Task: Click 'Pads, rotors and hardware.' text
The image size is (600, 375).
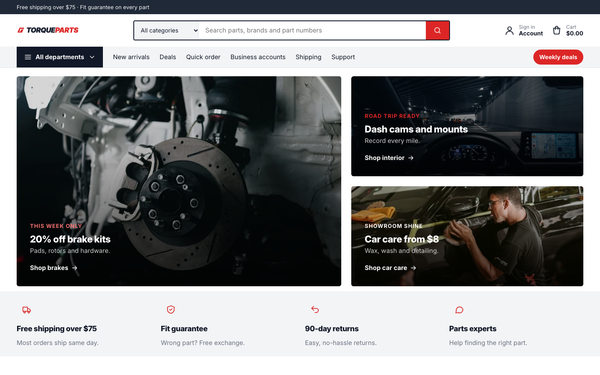Action: tap(70, 251)
